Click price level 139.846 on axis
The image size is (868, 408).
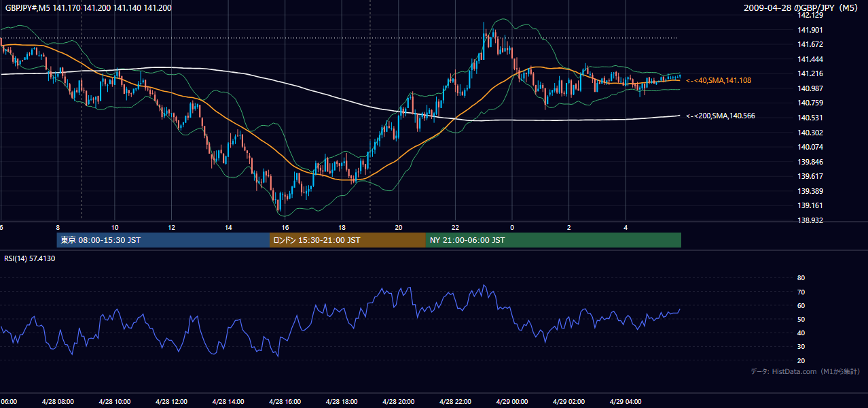[x=810, y=162]
